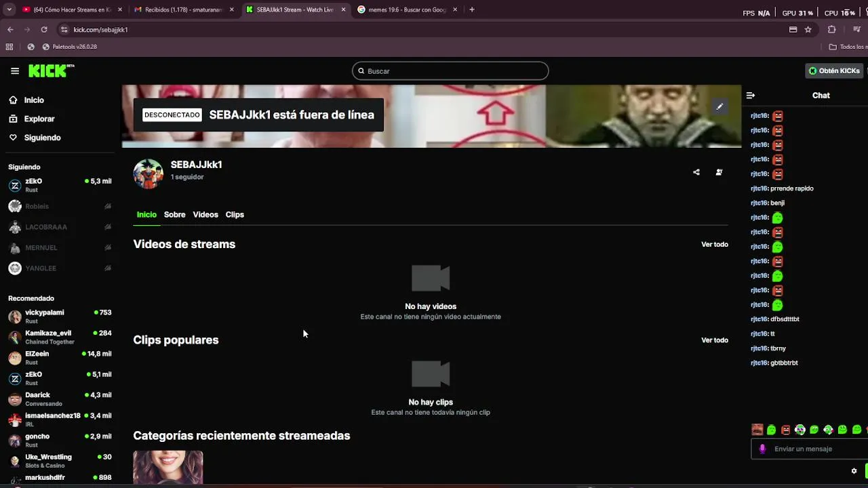This screenshot has width=868, height=488.
Task: Open the hamburger sidebar menu next to KICK logo
Action: pyautogui.click(x=15, y=70)
